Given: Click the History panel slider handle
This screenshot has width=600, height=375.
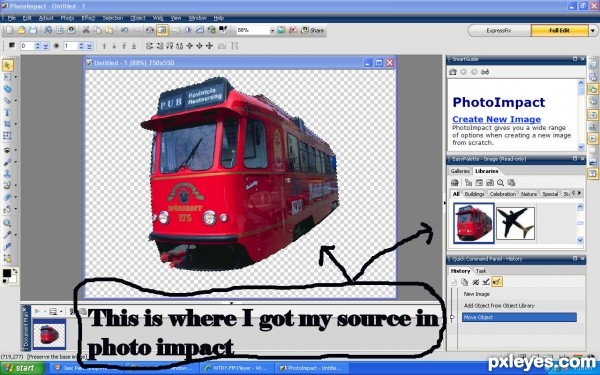Looking at the screenshot, I should (x=452, y=318).
